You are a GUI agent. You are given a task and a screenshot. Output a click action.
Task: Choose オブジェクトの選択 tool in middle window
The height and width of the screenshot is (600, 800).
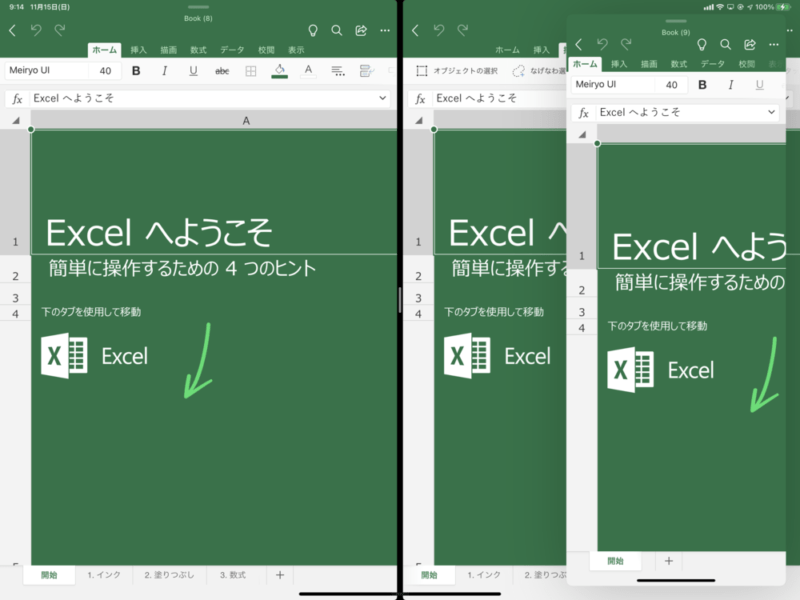(x=457, y=71)
